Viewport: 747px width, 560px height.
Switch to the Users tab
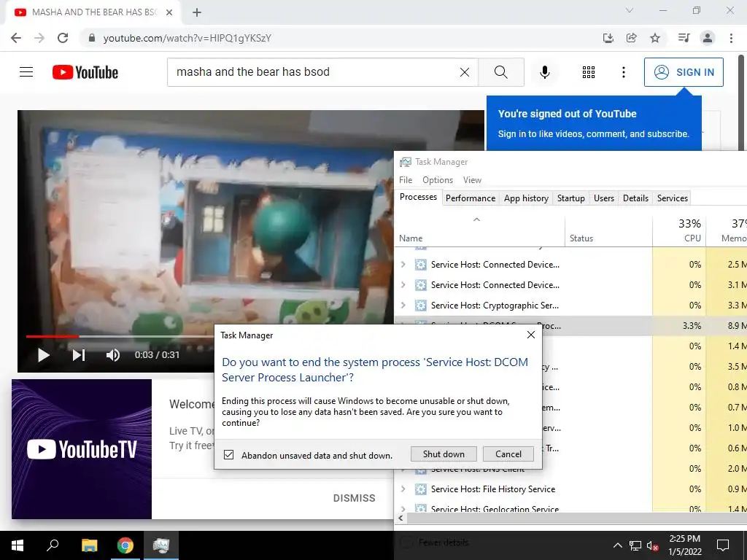click(x=603, y=198)
